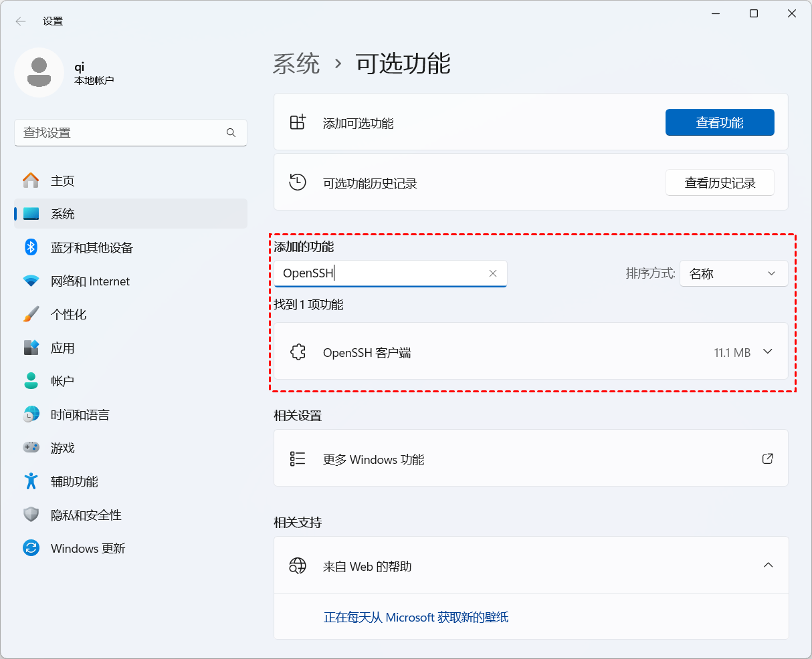Open 辅助功能 settings page

click(x=130, y=481)
